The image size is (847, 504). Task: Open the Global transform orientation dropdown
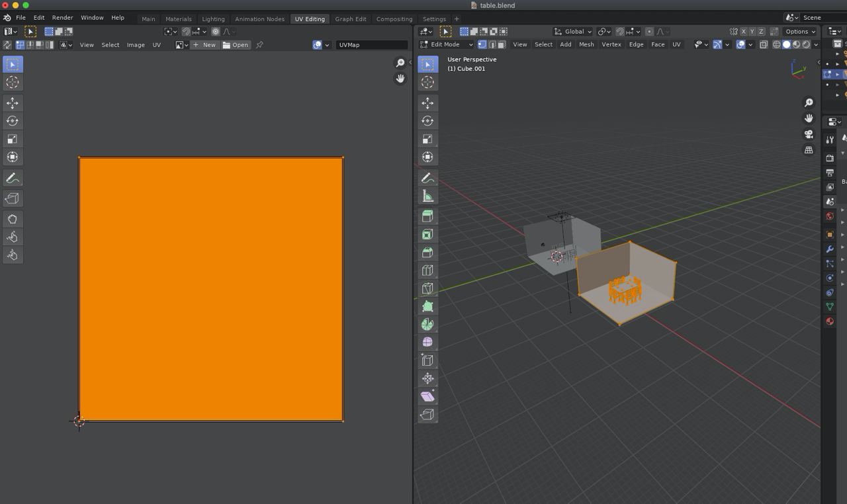point(573,31)
